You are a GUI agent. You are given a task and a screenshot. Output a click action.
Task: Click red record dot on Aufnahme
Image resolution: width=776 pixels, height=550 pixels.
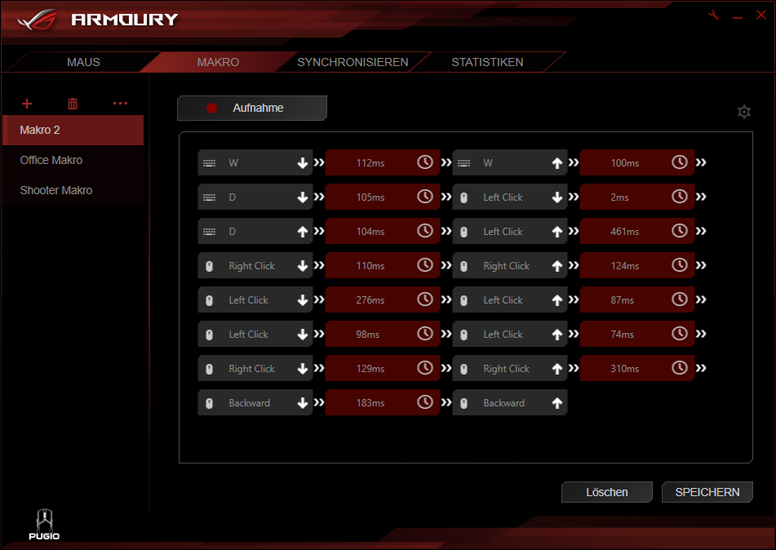point(212,108)
